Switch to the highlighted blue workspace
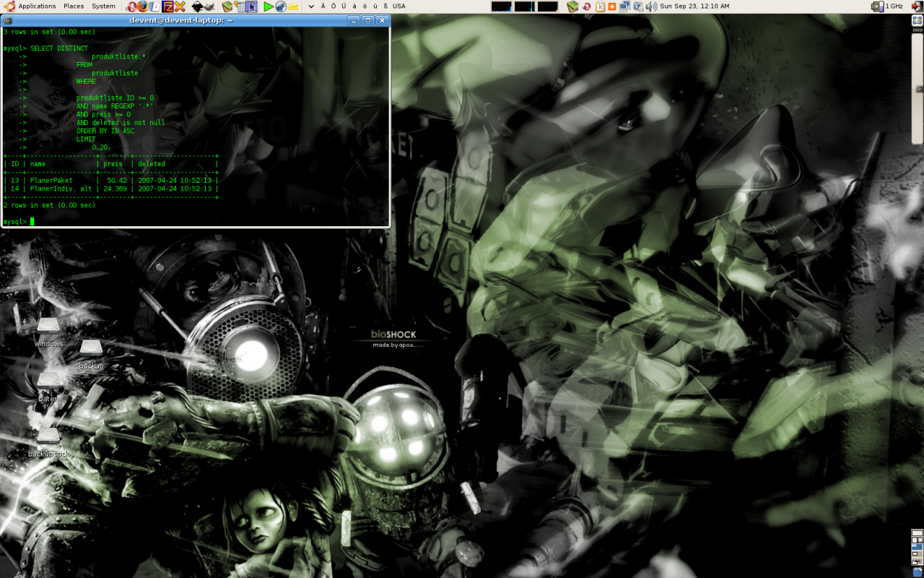924x578 pixels. tap(917, 547)
